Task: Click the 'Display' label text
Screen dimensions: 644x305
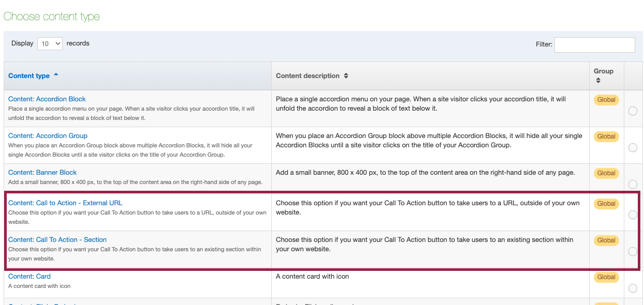Action: click(x=22, y=43)
